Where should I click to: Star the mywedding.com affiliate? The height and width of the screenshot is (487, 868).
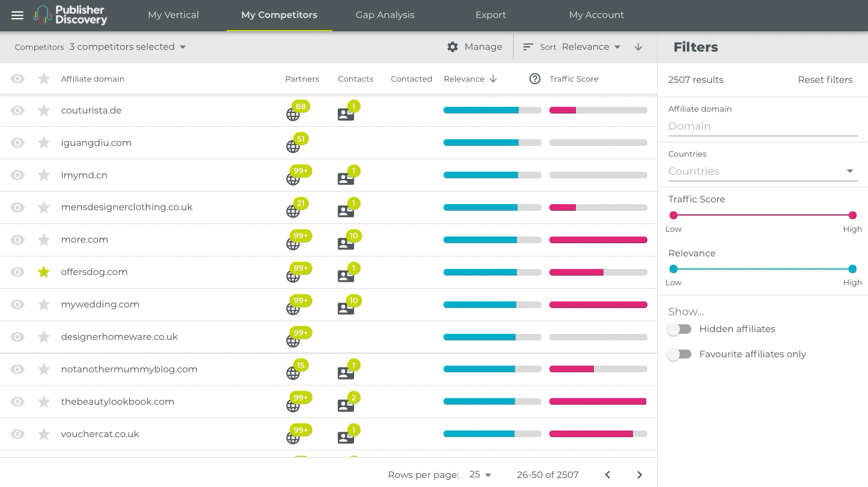(x=44, y=304)
